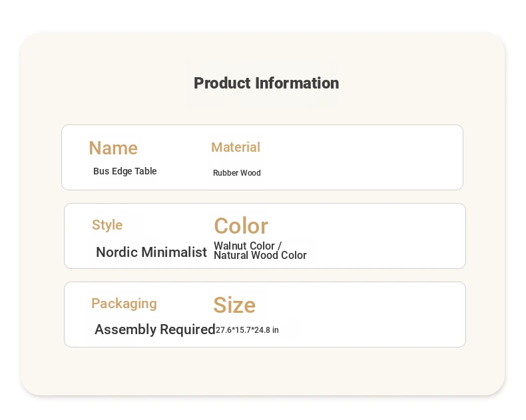The width and height of the screenshot is (526, 420).
Task: Select the Size heading
Action: [234, 305]
